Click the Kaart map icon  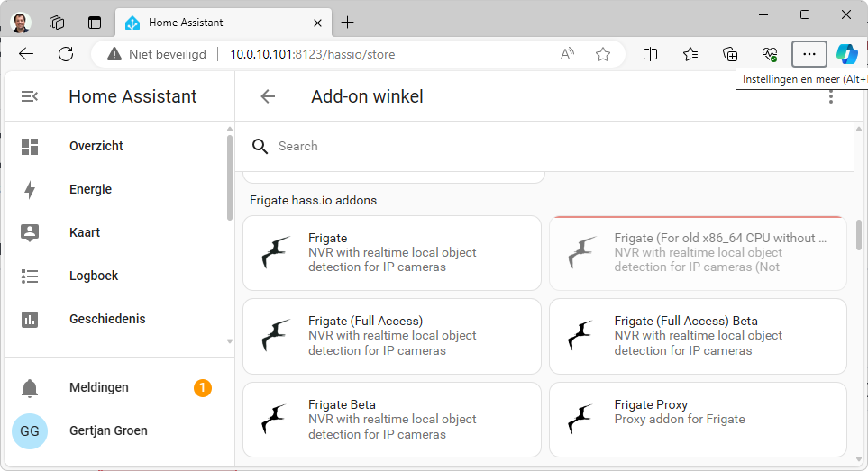point(30,232)
